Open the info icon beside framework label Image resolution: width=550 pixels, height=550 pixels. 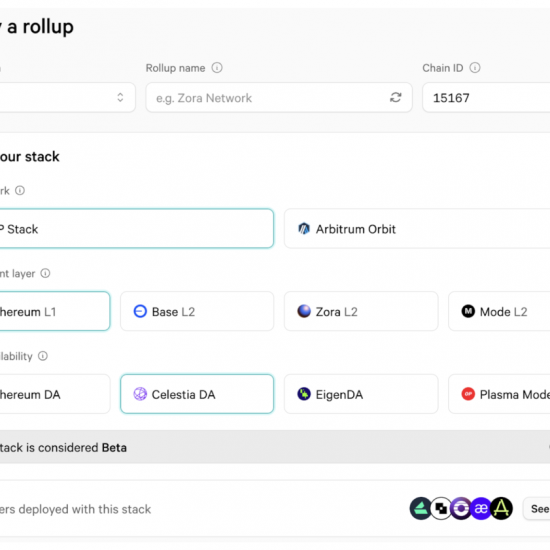[x=20, y=190]
